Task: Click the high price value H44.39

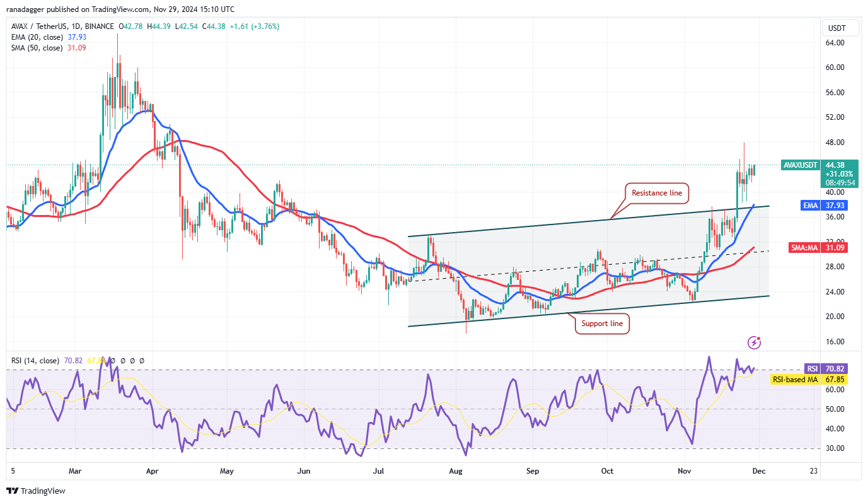Action: pyautogui.click(x=158, y=26)
